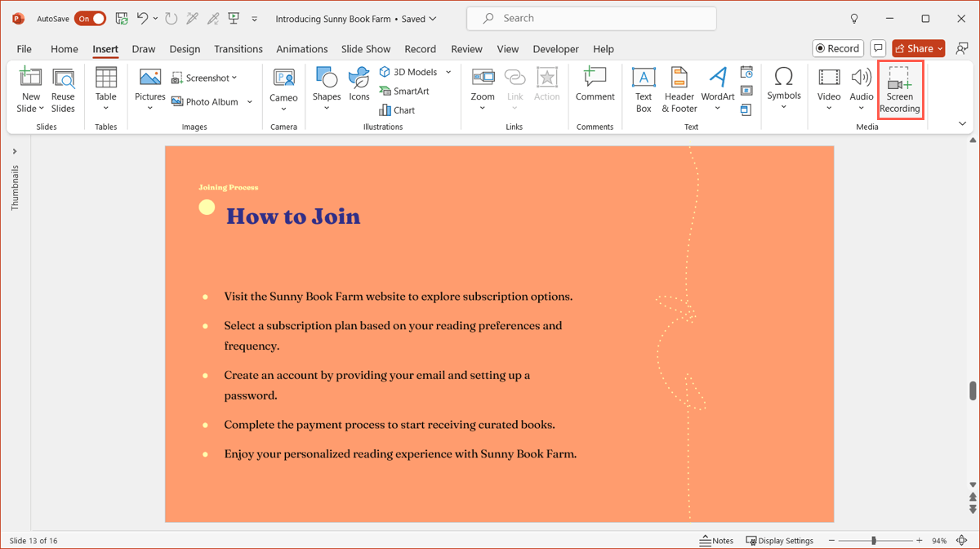Open the Undo history dropdown arrow

pos(155,18)
